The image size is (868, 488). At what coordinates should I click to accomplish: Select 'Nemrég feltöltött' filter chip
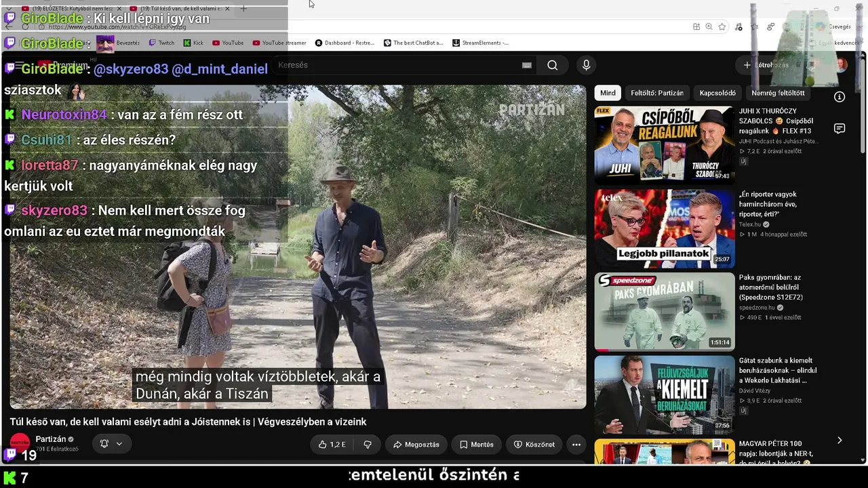(778, 93)
